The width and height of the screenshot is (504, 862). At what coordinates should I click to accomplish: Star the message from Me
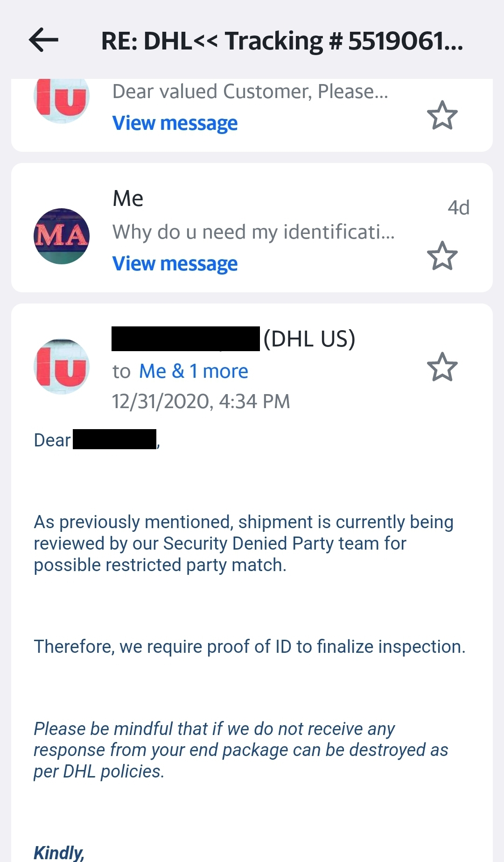442,256
